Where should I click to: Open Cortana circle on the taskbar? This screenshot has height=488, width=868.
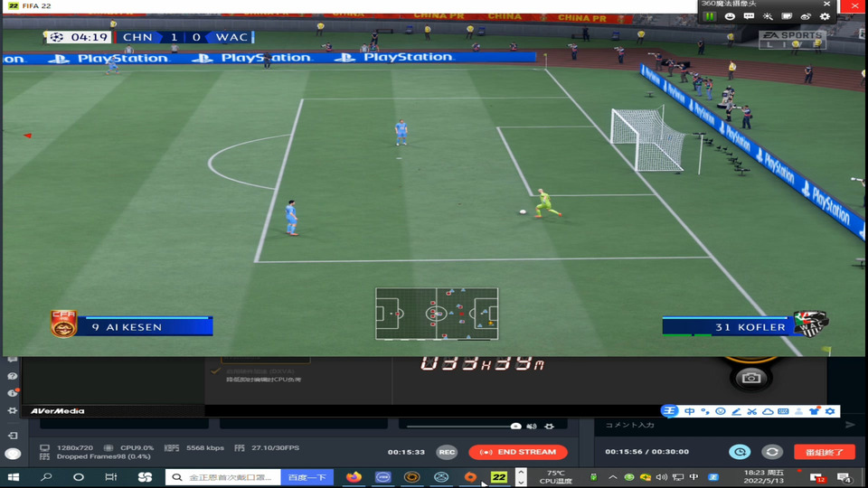[79, 477]
